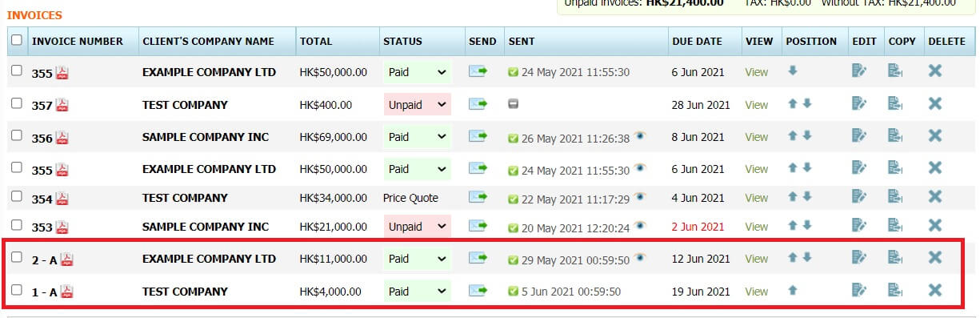Viewport: 980px width, 318px height.
Task: Open Unpaid status dropdown for invoice 357
Action: coord(418,104)
